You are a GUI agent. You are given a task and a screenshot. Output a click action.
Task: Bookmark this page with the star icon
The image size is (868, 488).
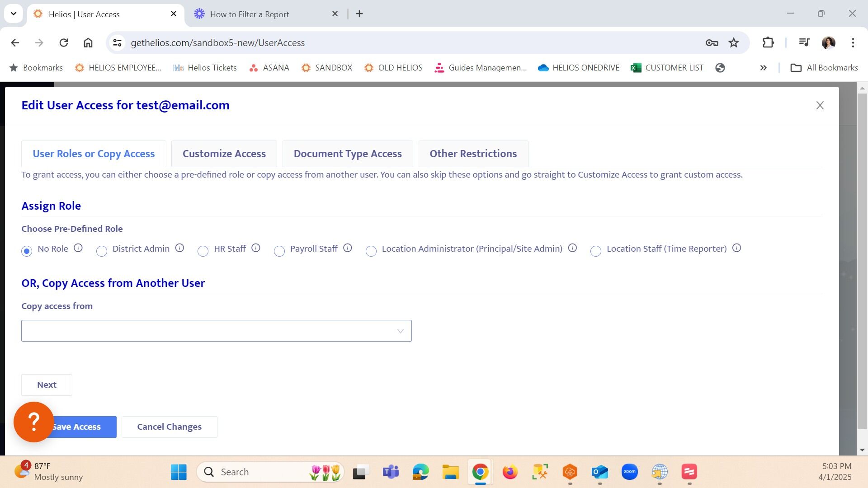click(x=733, y=43)
